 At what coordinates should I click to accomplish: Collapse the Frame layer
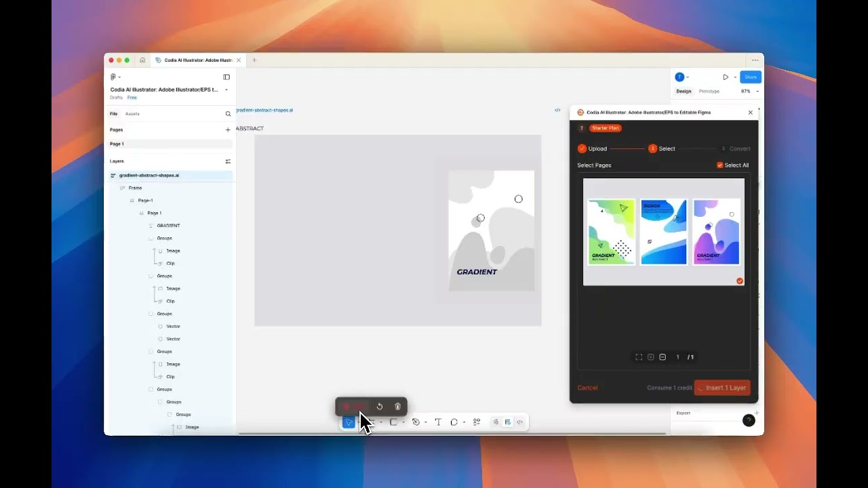click(x=123, y=188)
